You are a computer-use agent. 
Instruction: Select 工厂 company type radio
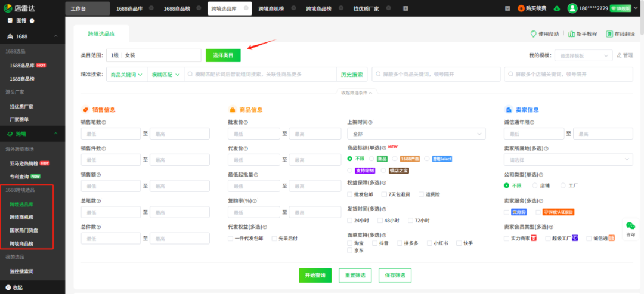[x=563, y=185]
